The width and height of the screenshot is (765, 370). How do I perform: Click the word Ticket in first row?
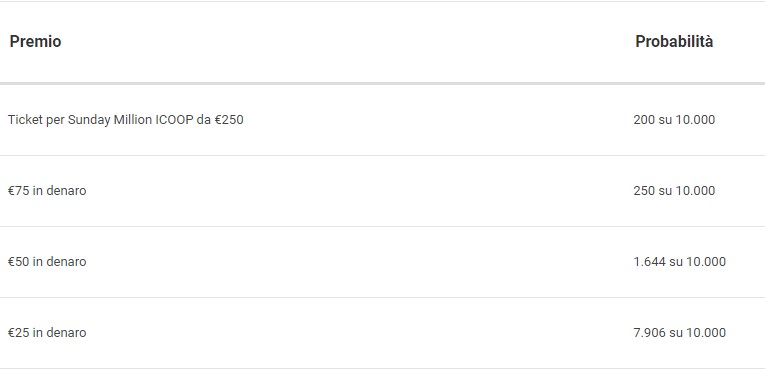point(25,120)
